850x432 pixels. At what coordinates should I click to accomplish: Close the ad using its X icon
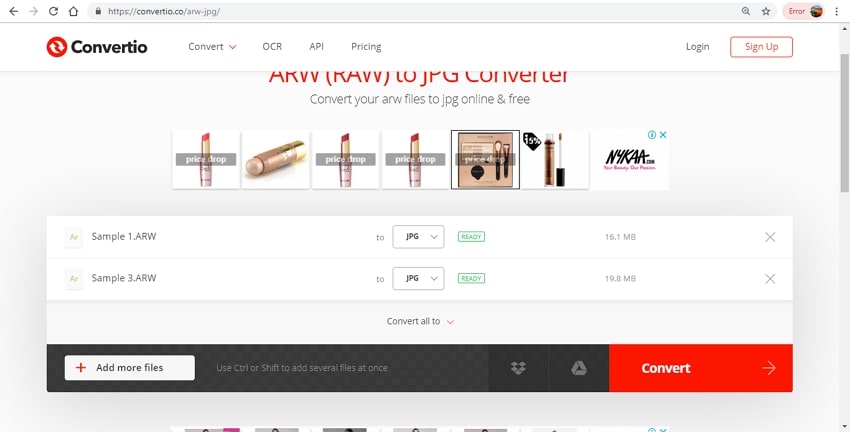[662, 135]
